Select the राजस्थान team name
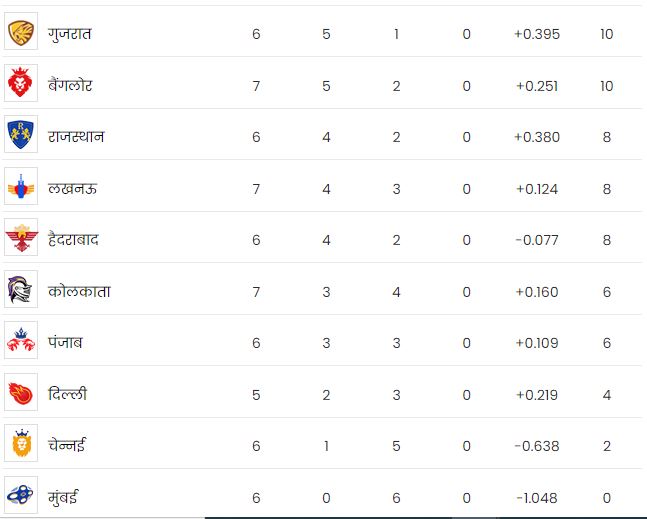The height and width of the screenshot is (519, 647). [76, 137]
